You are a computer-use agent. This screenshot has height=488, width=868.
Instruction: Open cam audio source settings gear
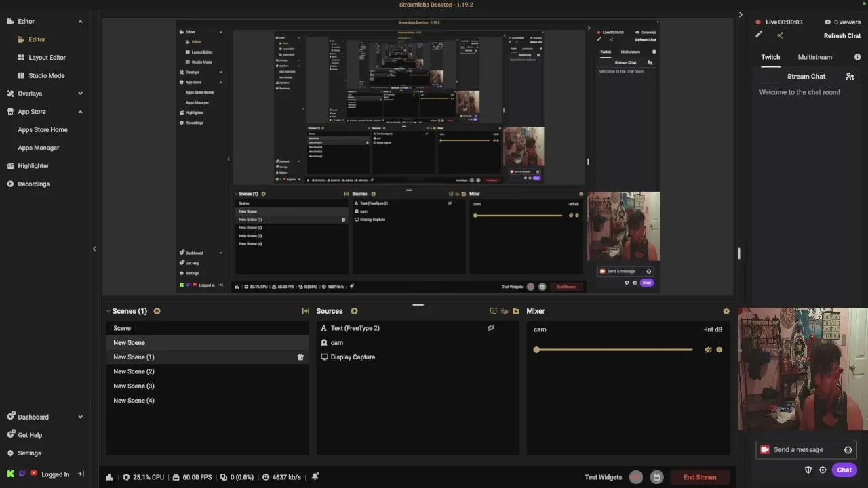coord(719,350)
